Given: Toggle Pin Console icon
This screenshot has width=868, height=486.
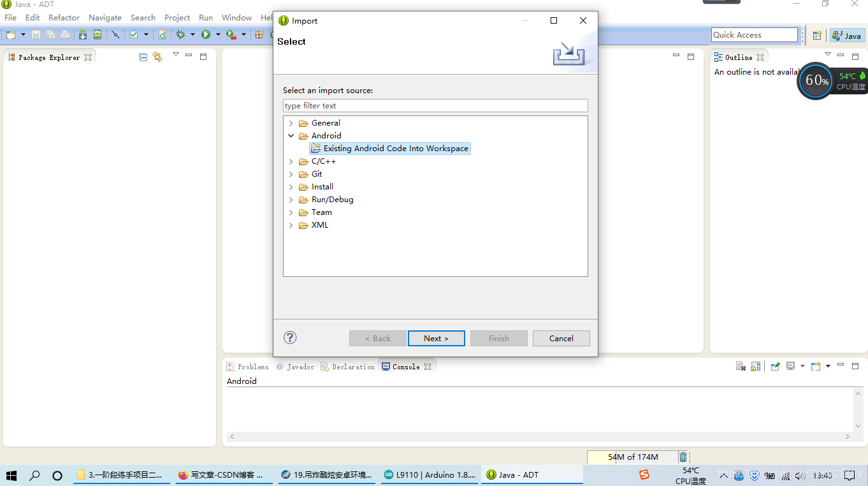Looking at the screenshot, I should tap(775, 366).
